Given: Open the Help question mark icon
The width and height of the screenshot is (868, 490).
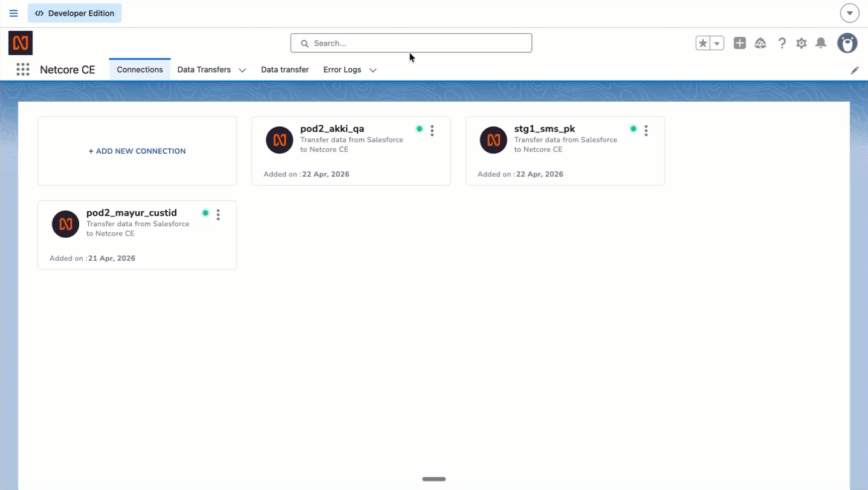Looking at the screenshot, I should tap(782, 43).
